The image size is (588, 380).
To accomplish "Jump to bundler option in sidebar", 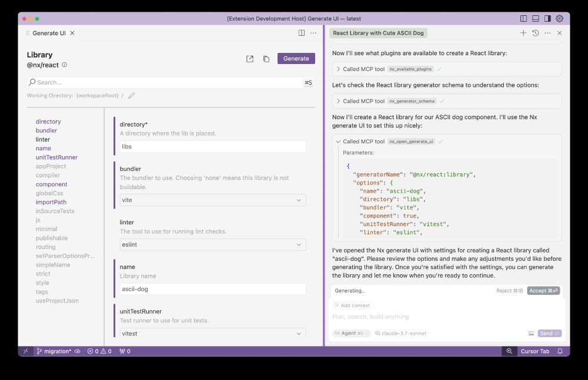I will click(x=46, y=130).
